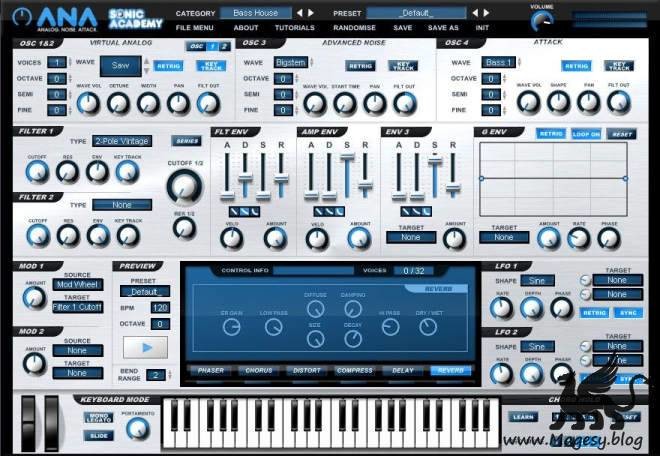Switch to the Phaser effect tab
Image resolution: width=660 pixels, height=456 pixels.
210,371
